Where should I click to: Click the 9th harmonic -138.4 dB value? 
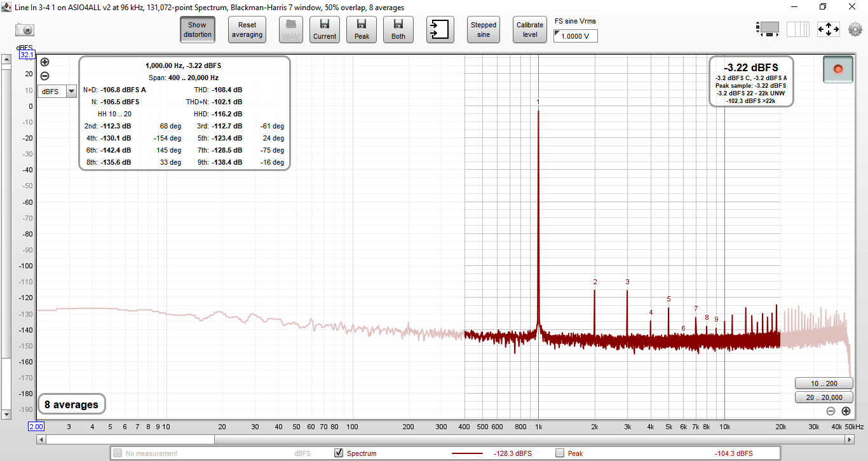click(x=227, y=162)
